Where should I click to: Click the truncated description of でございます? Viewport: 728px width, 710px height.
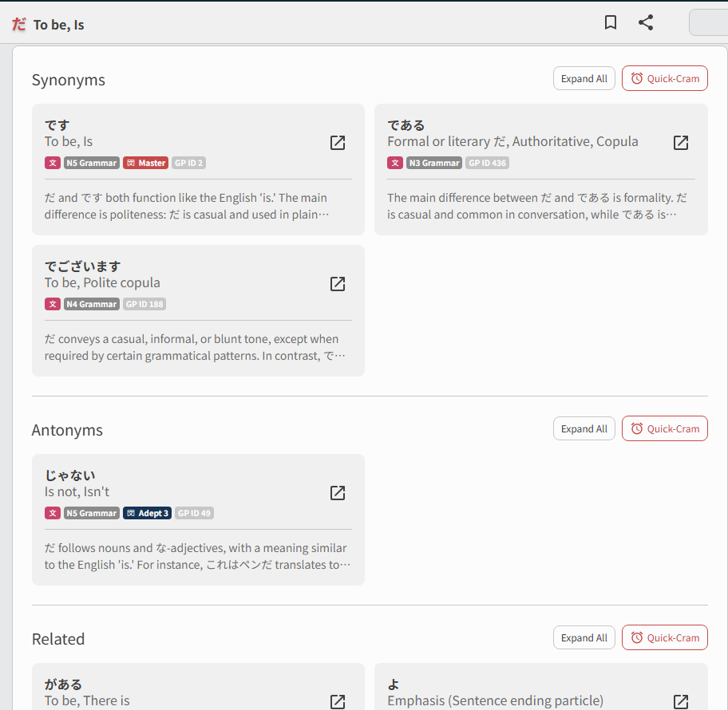point(192,348)
